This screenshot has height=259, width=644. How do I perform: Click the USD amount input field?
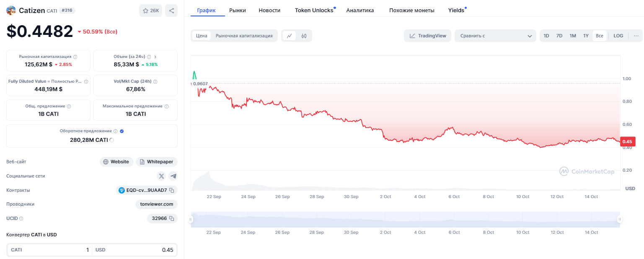click(x=134, y=250)
